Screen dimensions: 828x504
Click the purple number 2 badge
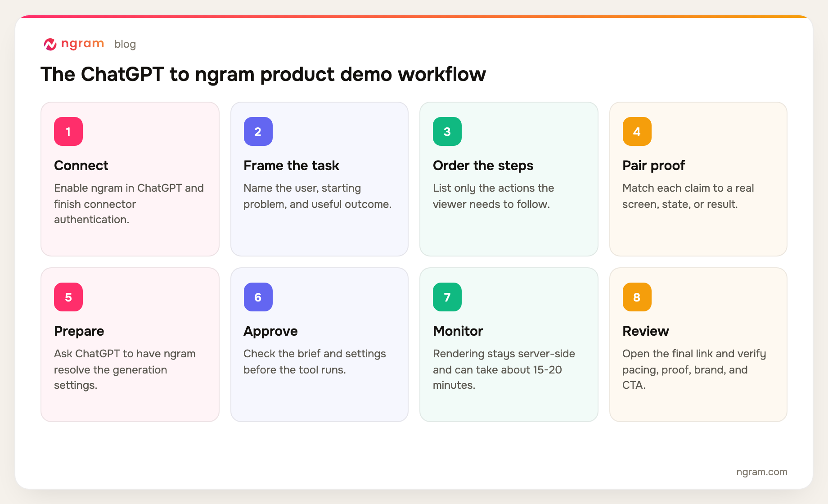tap(258, 131)
